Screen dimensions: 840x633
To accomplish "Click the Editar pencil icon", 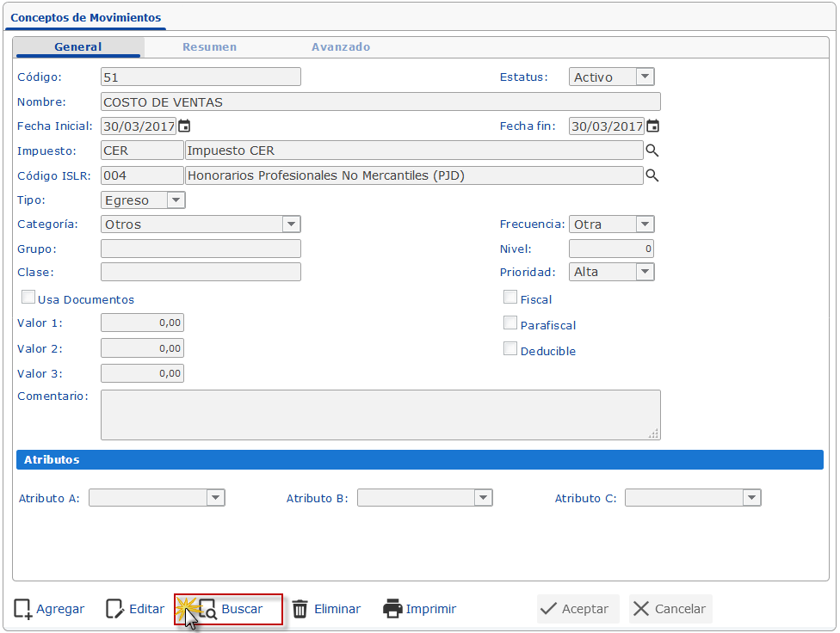I will 114,609.
